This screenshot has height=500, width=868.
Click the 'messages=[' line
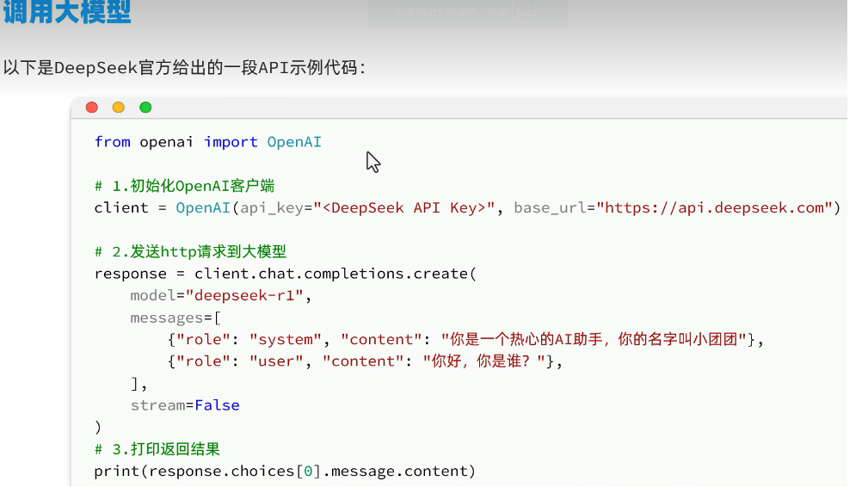[175, 318]
